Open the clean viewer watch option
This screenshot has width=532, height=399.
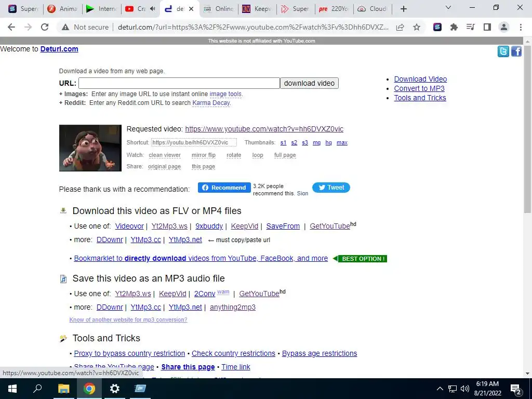[x=165, y=155]
